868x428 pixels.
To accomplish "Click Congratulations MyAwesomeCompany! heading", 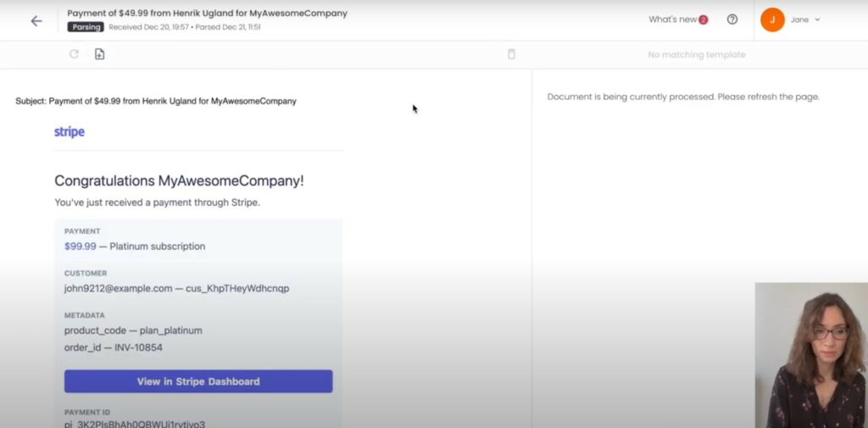I will (x=180, y=181).
